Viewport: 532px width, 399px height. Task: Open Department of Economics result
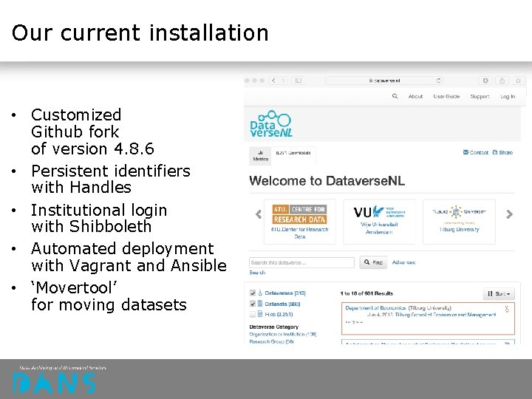(x=375, y=307)
